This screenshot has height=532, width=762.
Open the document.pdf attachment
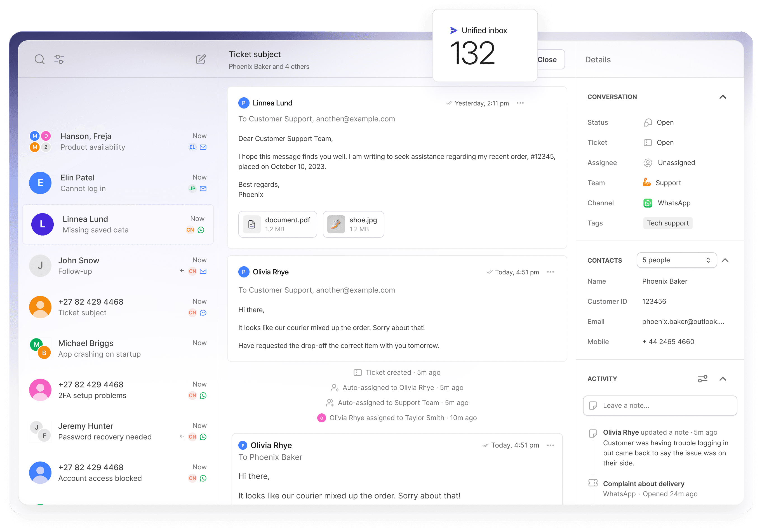coord(277,224)
